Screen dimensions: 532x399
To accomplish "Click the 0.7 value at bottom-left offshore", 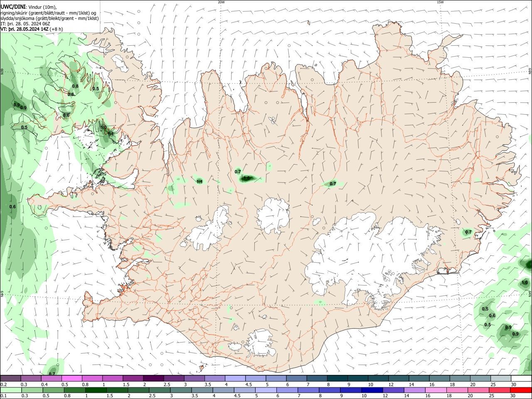I will click(52, 374).
